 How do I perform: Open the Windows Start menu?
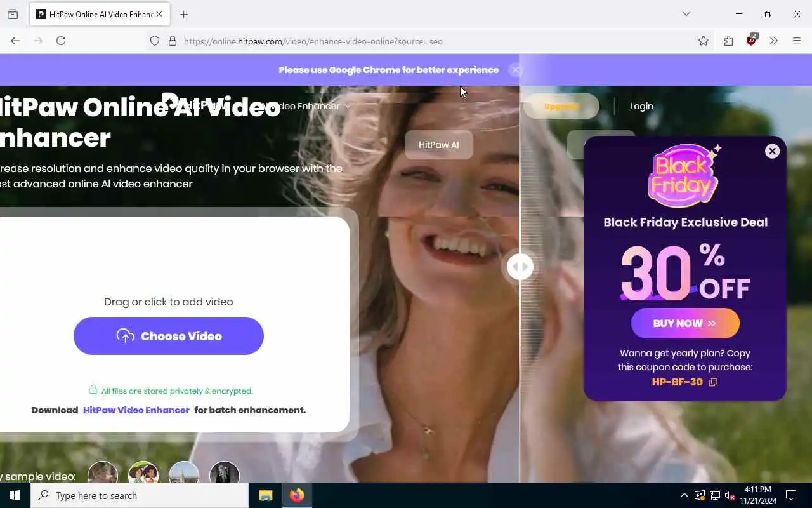[15, 495]
